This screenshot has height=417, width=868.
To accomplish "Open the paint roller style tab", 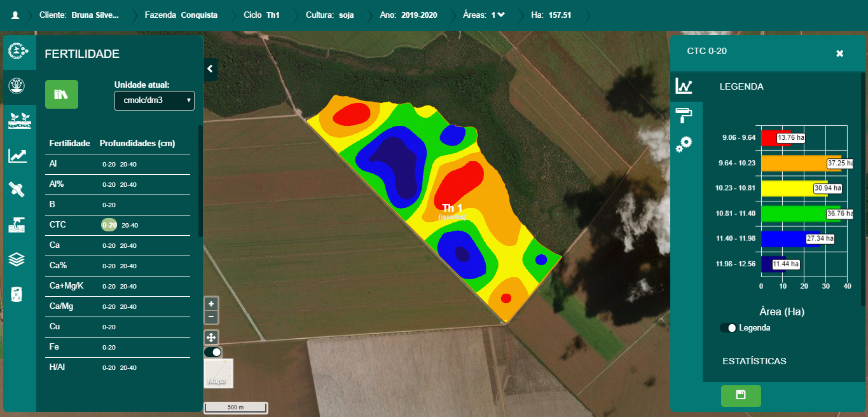I will click(684, 115).
